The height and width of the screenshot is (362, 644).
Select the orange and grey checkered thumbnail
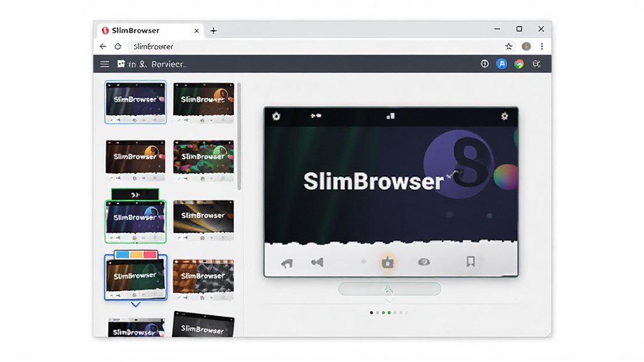[203, 280]
